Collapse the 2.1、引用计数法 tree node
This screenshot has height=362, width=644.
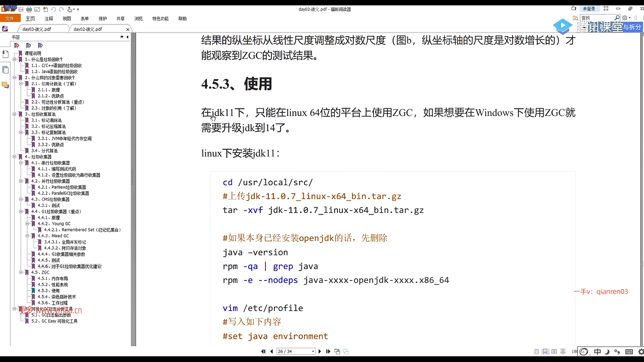coord(21,84)
